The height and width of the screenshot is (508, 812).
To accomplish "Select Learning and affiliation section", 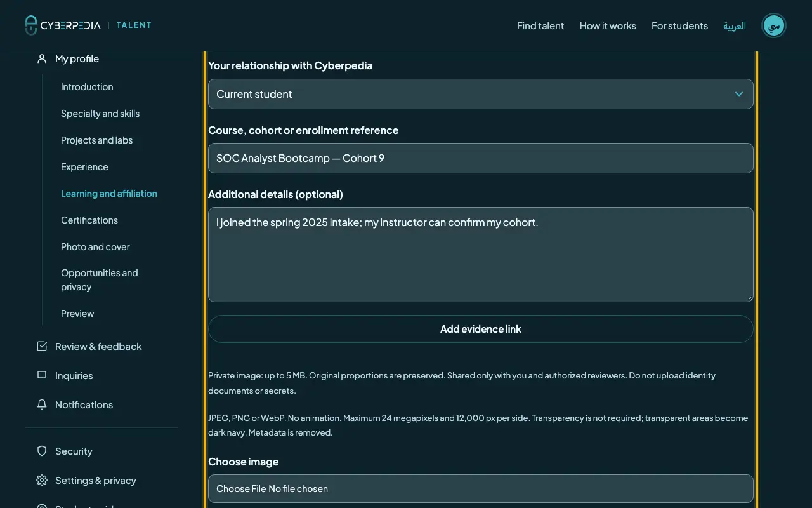I will (109, 194).
